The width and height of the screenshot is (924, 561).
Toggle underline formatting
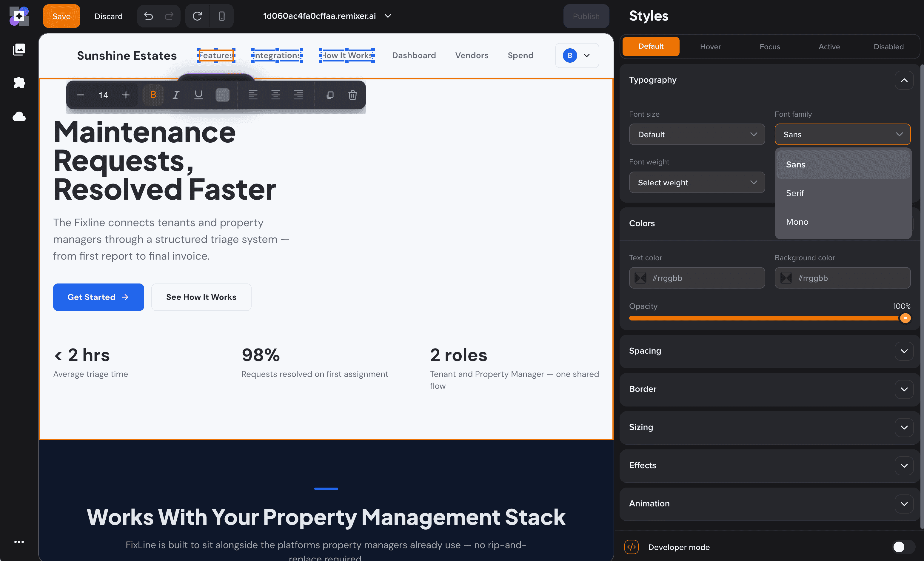coord(199,95)
